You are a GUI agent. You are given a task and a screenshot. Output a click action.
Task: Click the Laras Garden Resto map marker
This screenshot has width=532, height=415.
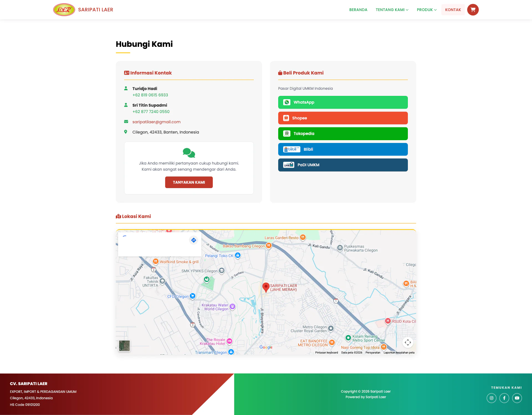303,237
